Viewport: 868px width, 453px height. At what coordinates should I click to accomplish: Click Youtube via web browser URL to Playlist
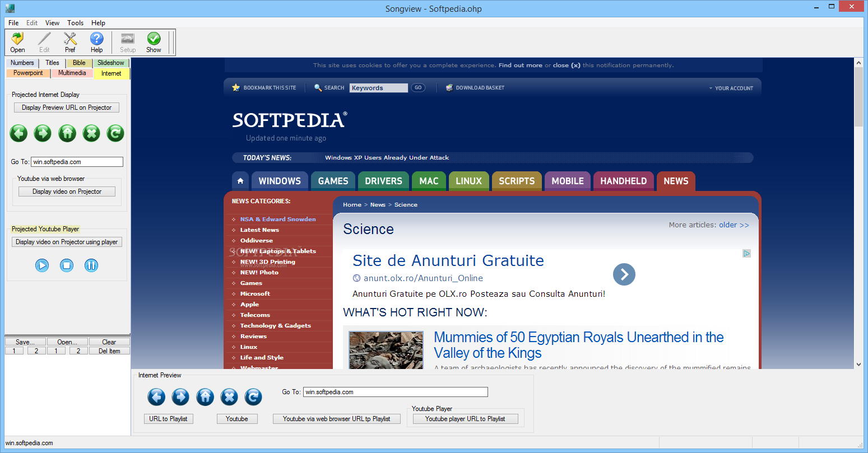pos(336,419)
